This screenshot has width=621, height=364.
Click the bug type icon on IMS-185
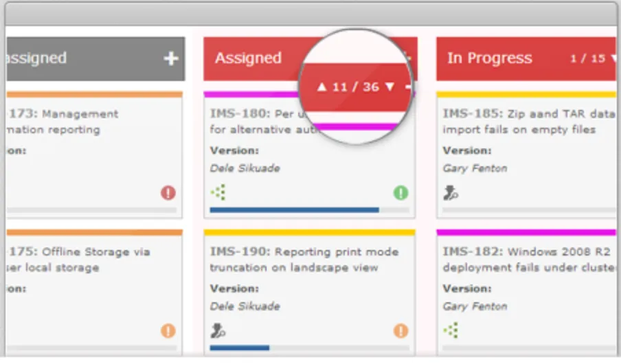tap(451, 192)
